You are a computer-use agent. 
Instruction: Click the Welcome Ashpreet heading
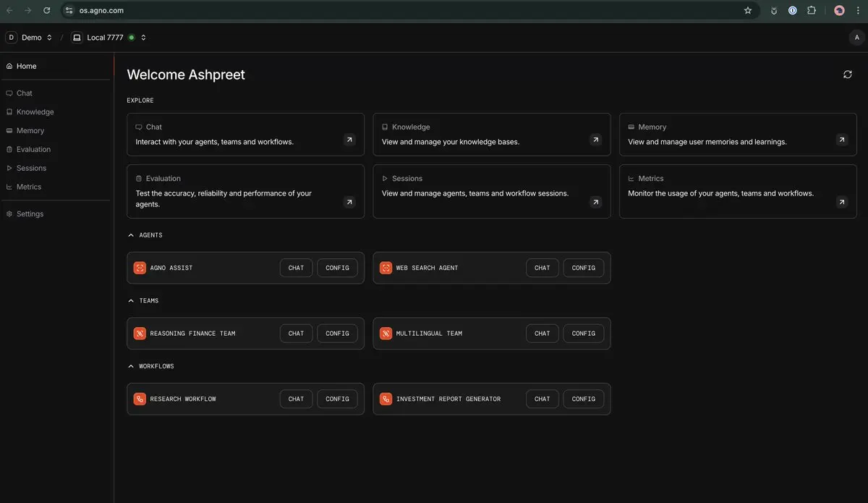coord(186,75)
